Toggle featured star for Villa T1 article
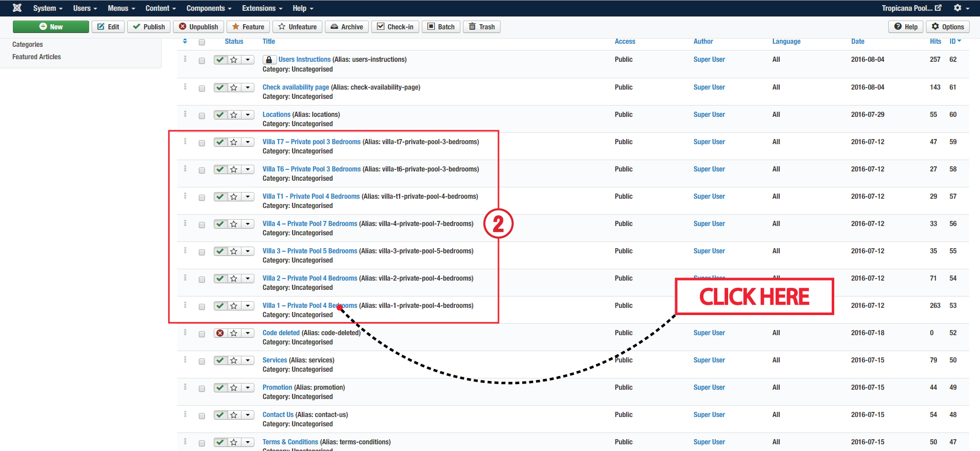 click(234, 197)
